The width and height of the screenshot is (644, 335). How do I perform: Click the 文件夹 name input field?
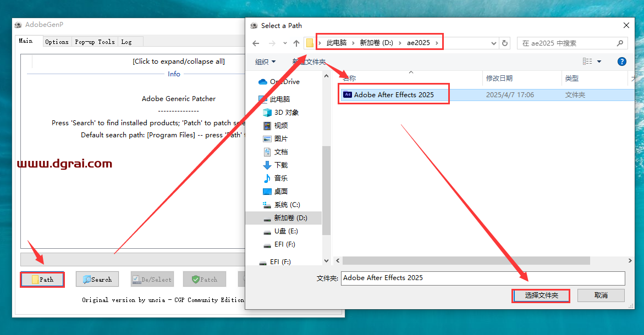click(483, 278)
